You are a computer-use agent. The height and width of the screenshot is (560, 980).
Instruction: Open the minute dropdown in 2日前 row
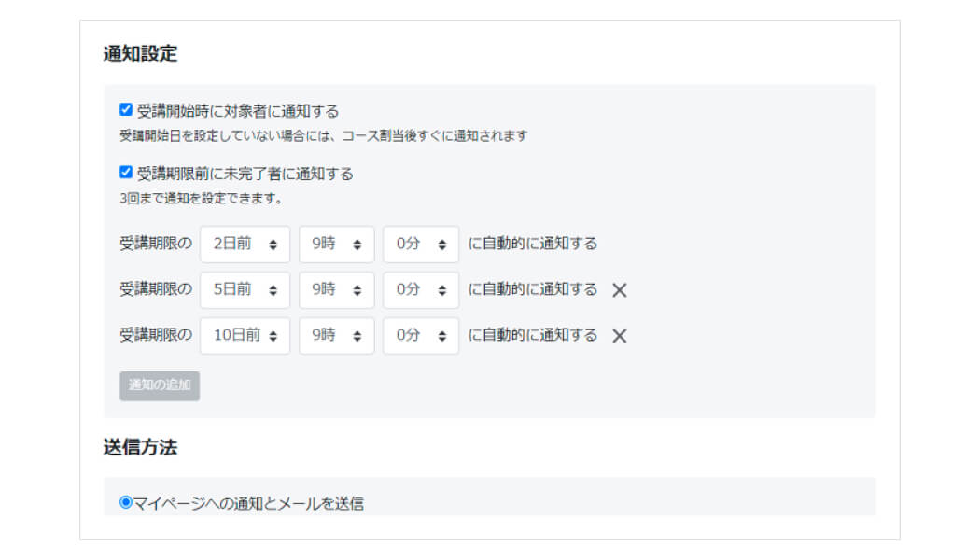tap(421, 244)
